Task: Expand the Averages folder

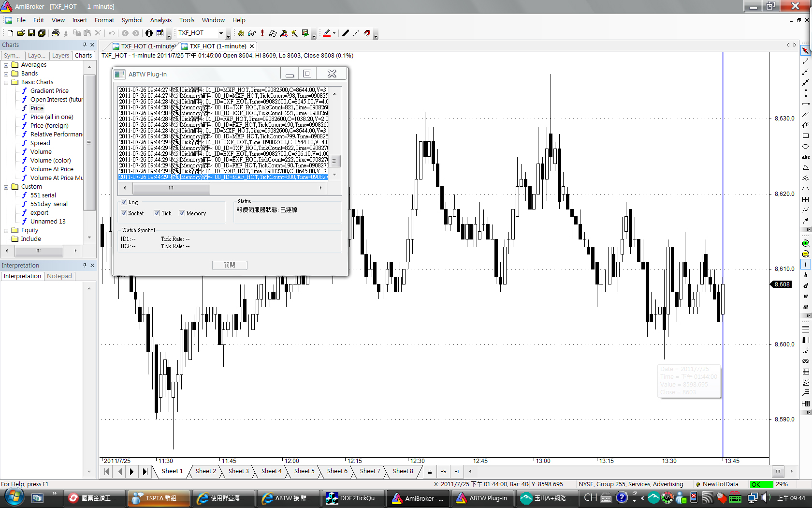Action: (6, 65)
